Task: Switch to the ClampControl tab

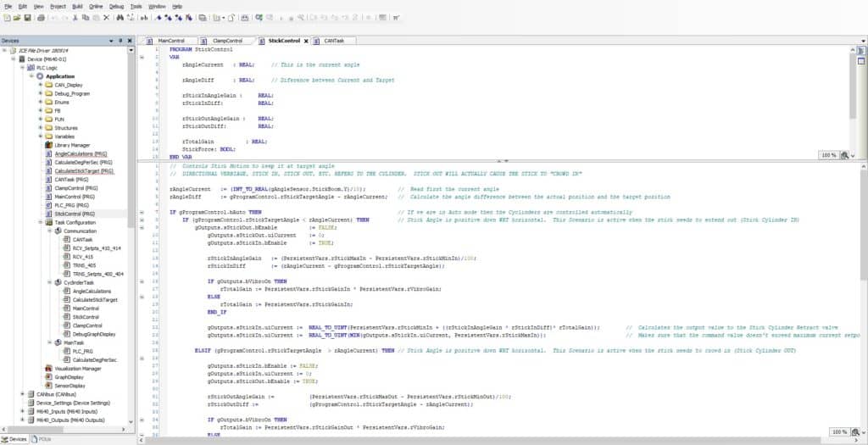Action: click(x=228, y=41)
